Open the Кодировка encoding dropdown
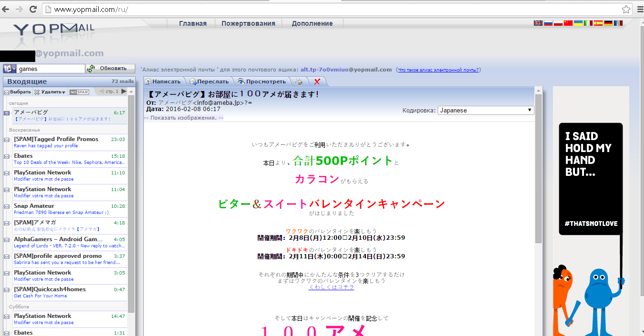The width and height of the screenshot is (644, 336). tap(485, 110)
